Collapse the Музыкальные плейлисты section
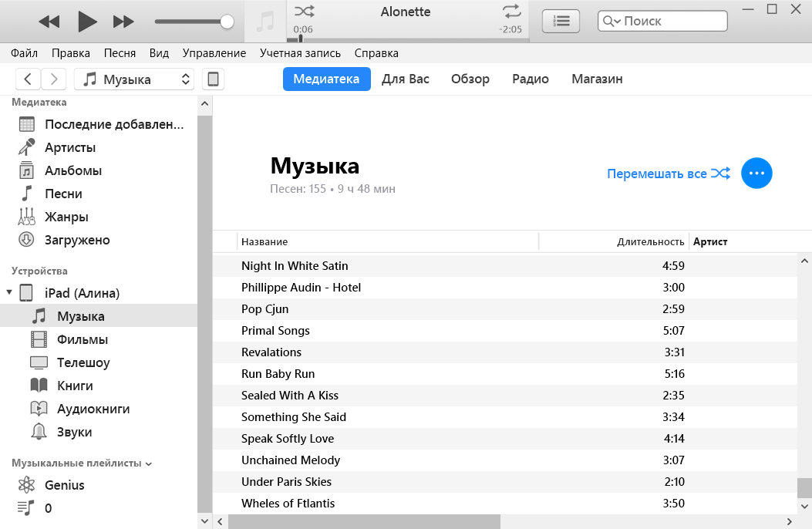This screenshot has height=529, width=812. 149,464
